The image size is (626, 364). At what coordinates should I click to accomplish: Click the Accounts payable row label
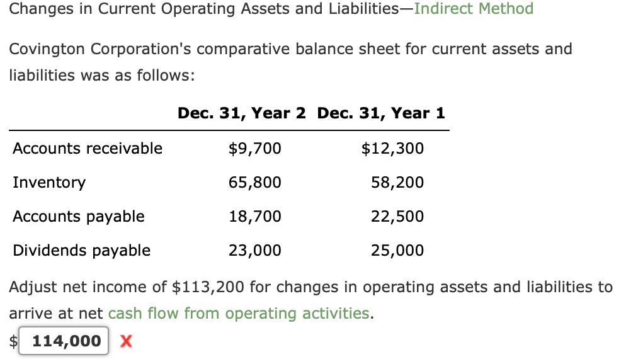pyautogui.click(x=78, y=216)
